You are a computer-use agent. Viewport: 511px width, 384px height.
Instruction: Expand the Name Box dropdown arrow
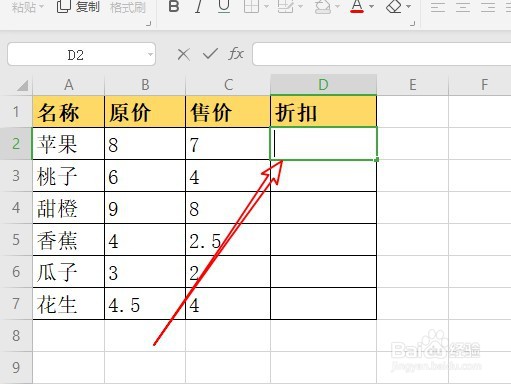click(x=151, y=54)
